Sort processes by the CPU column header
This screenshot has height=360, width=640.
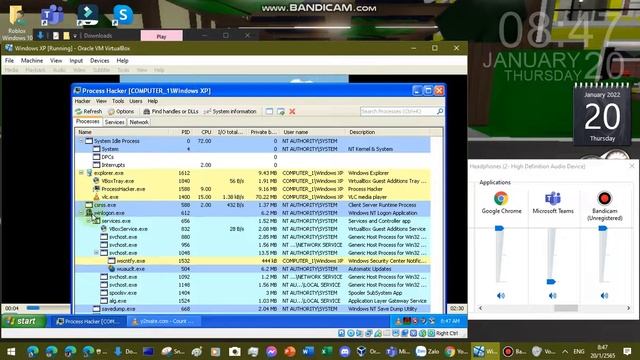tap(206, 132)
